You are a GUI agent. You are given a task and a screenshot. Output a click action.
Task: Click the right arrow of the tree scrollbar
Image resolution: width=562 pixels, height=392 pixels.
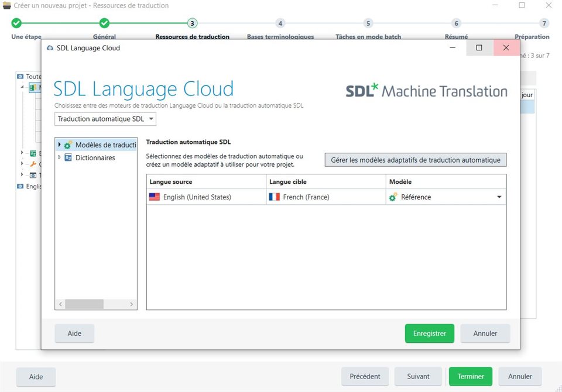pos(132,304)
